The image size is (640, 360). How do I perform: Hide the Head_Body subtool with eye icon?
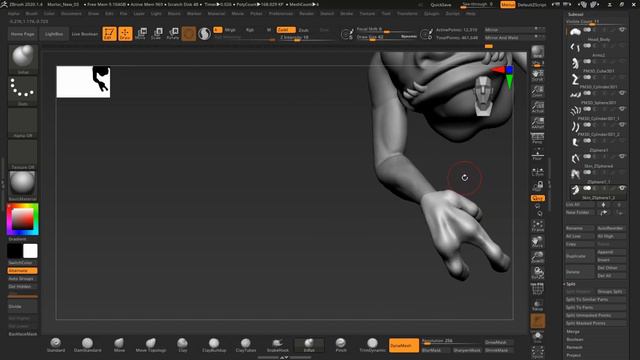point(622,30)
